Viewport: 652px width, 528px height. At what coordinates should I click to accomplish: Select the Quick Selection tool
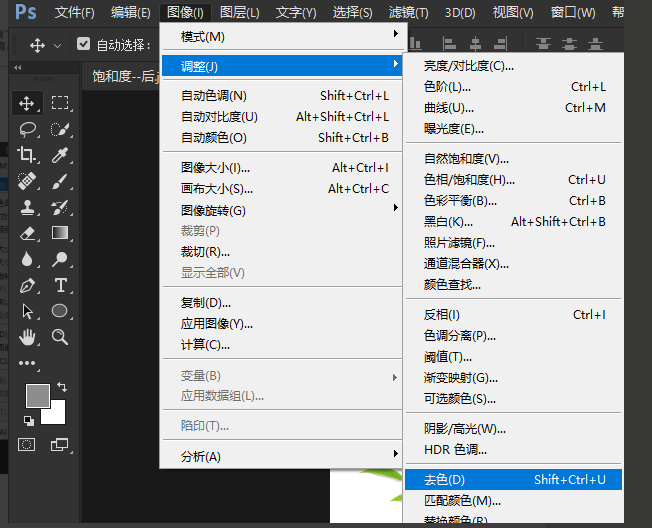[x=60, y=129]
